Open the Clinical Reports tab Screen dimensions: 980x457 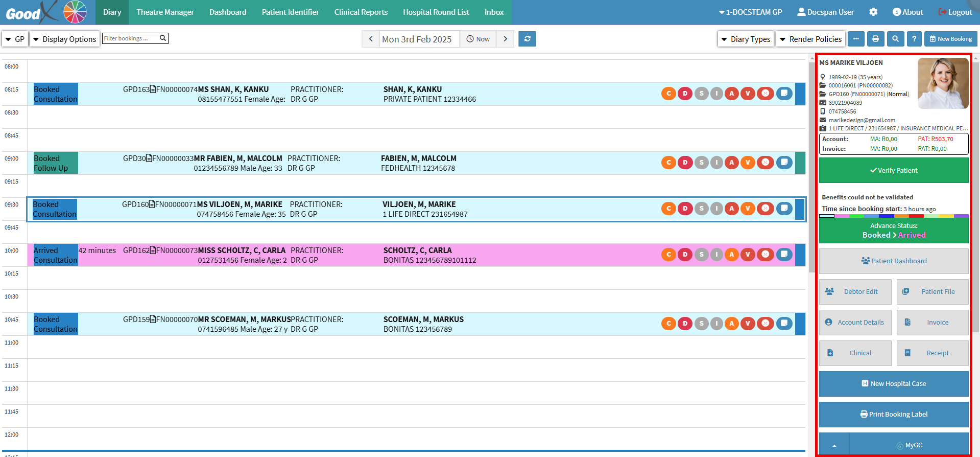pyautogui.click(x=361, y=12)
